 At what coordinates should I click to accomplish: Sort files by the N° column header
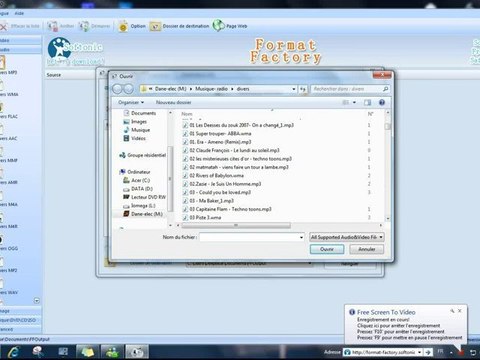pos(370,114)
